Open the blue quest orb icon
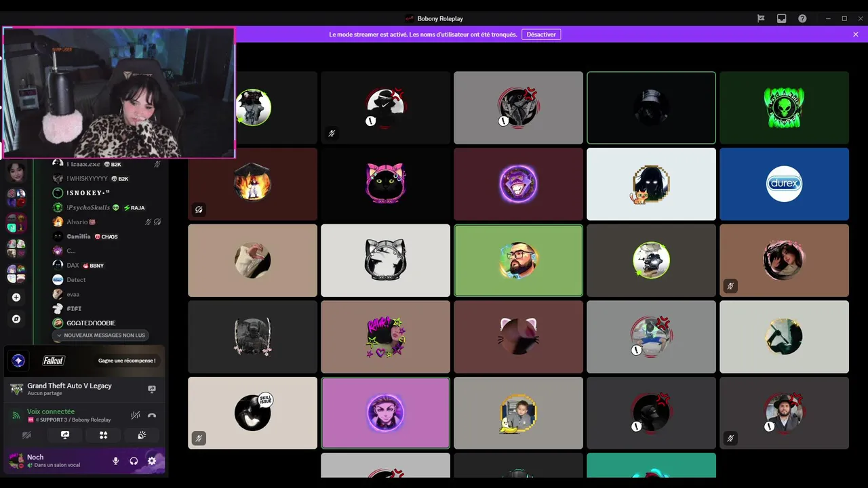Screen dimensions: 868x488 [19, 361]
